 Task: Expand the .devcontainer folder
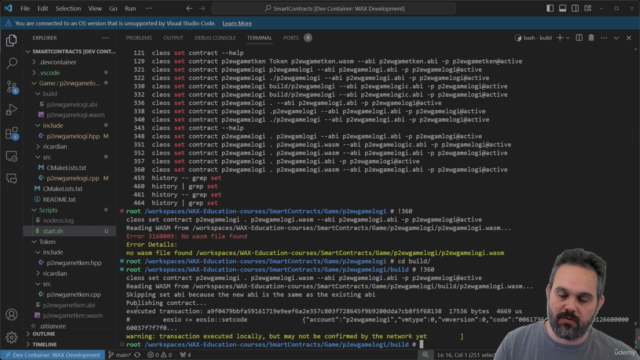tap(70, 62)
